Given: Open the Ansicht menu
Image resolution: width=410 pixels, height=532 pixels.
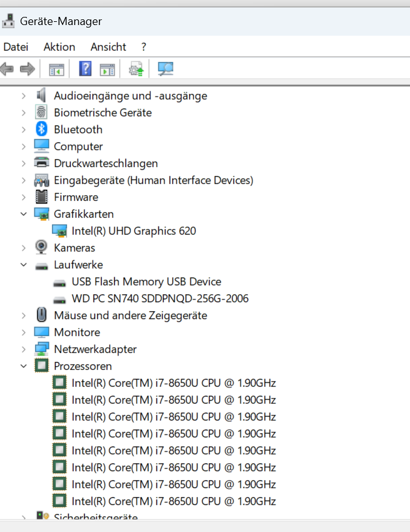Looking at the screenshot, I should point(108,47).
